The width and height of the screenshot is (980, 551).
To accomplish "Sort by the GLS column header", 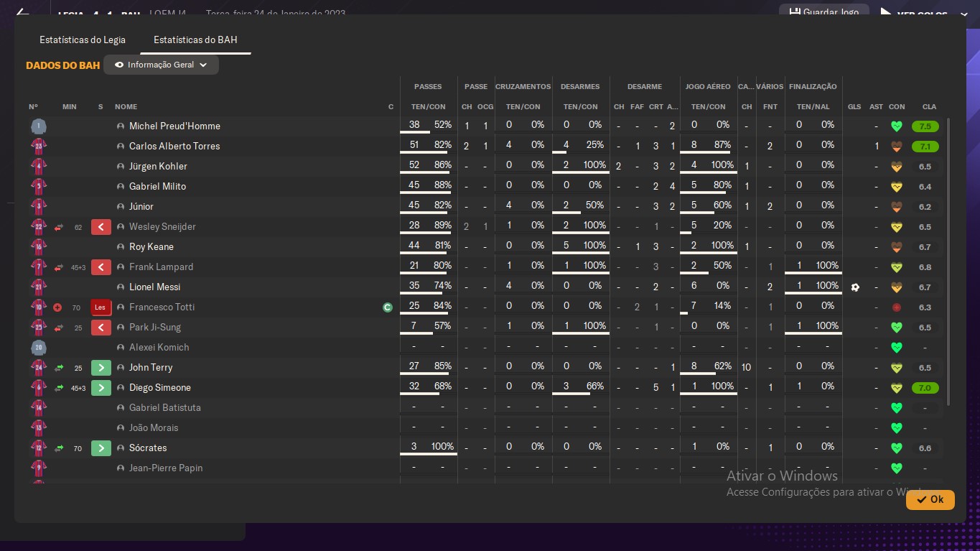I will [x=854, y=107].
